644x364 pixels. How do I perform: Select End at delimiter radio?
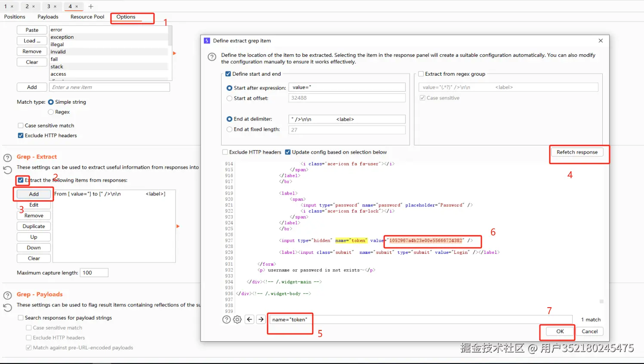pos(229,119)
